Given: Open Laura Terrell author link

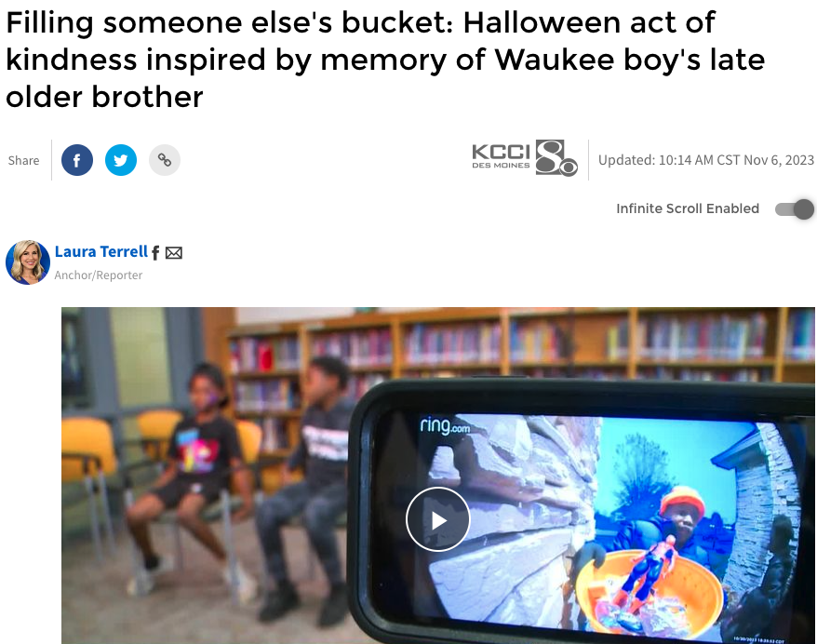Looking at the screenshot, I should [101, 251].
